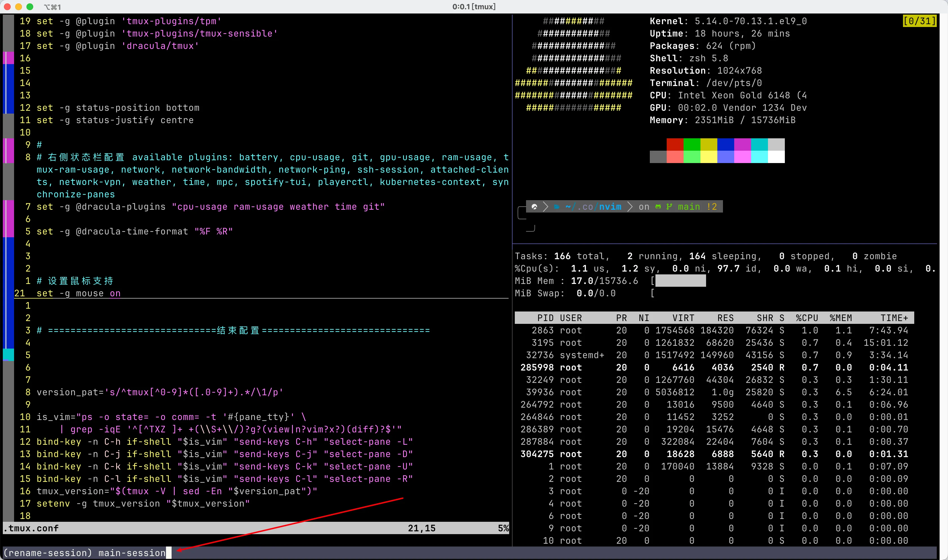The image size is (948, 560).
Task: Click the red swatch in the neofetch palette
Action: 675,144
